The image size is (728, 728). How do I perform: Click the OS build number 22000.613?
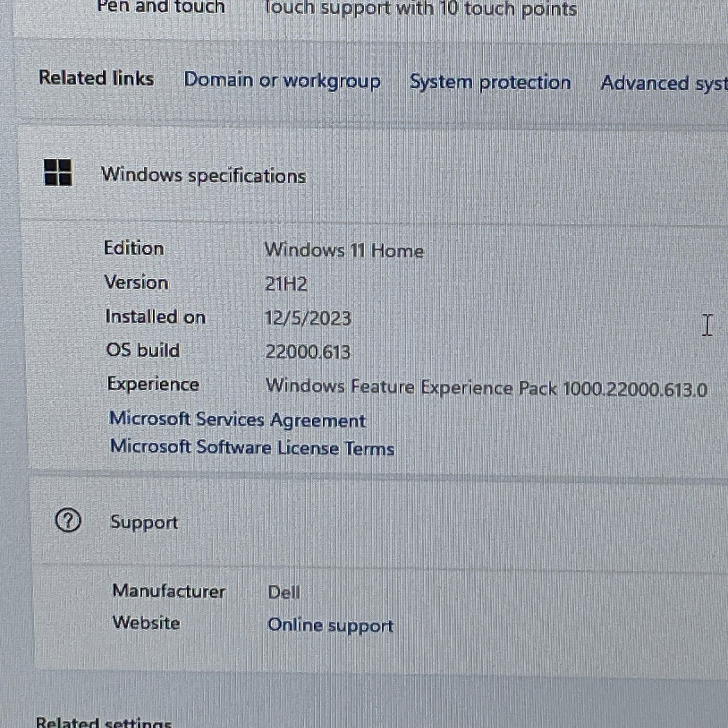[308, 352]
